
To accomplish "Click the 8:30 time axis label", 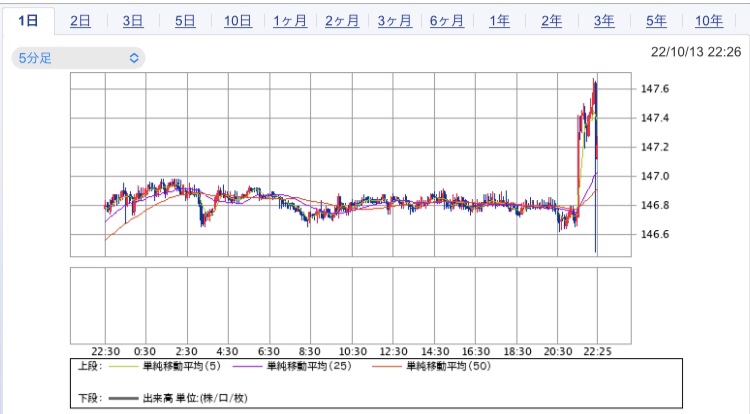I will tap(309, 352).
